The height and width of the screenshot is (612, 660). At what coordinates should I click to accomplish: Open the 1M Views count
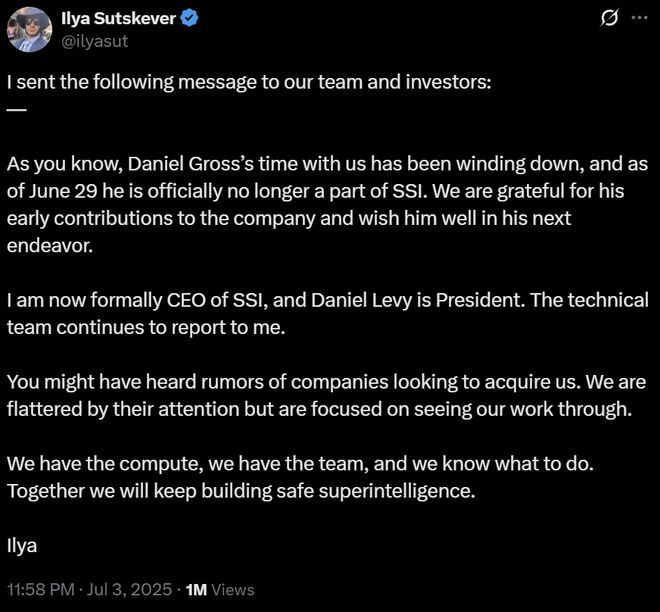click(x=221, y=589)
